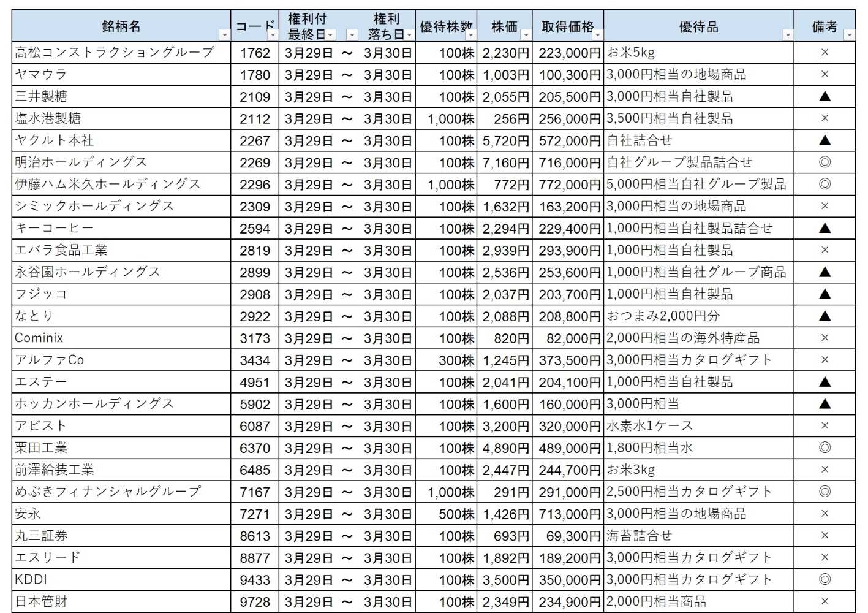Screen dimensions: 868x613
Task: Select the ヤクルト本社 name cell
Action: [x=121, y=140]
